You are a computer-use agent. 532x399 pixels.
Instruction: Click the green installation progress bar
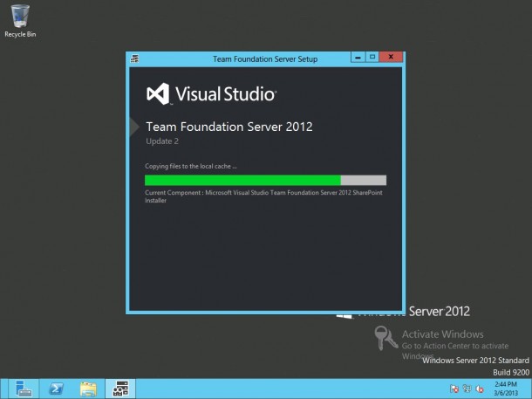pos(265,180)
